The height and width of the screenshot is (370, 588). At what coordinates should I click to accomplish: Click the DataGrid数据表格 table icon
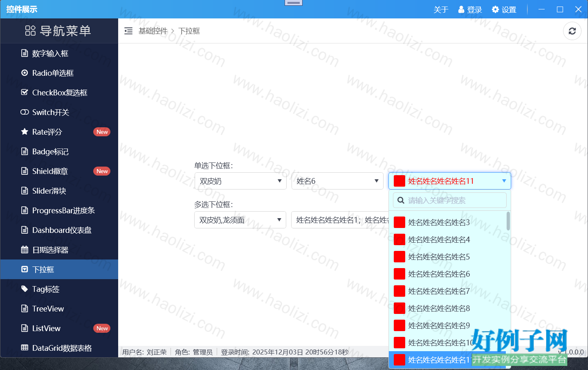[x=25, y=348]
